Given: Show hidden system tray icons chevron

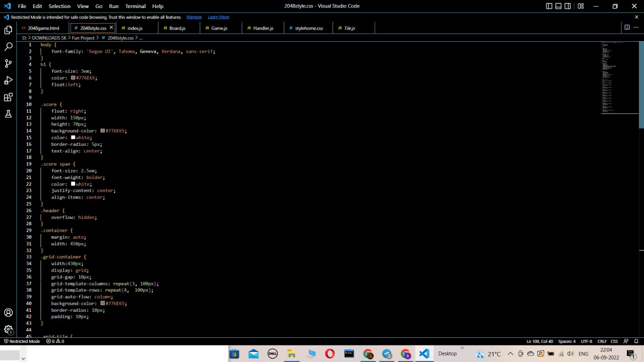Looking at the screenshot, I should pyautogui.click(x=510, y=354).
